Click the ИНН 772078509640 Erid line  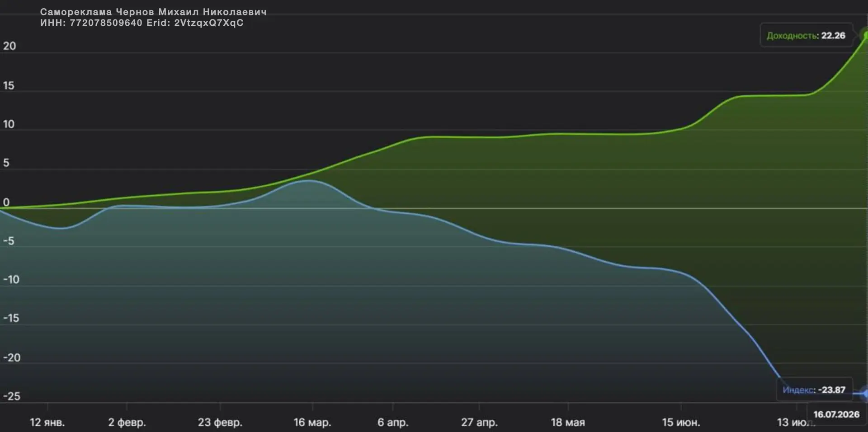pyautogui.click(x=142, y=23)
